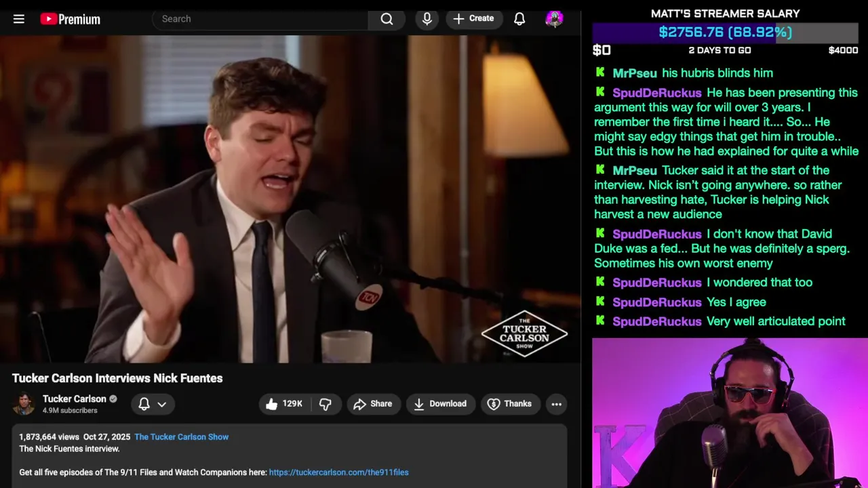The width and height of the screenshot is (868, 488).
Task: Click the '$0' start amount
Action: [x=601, y=50]
